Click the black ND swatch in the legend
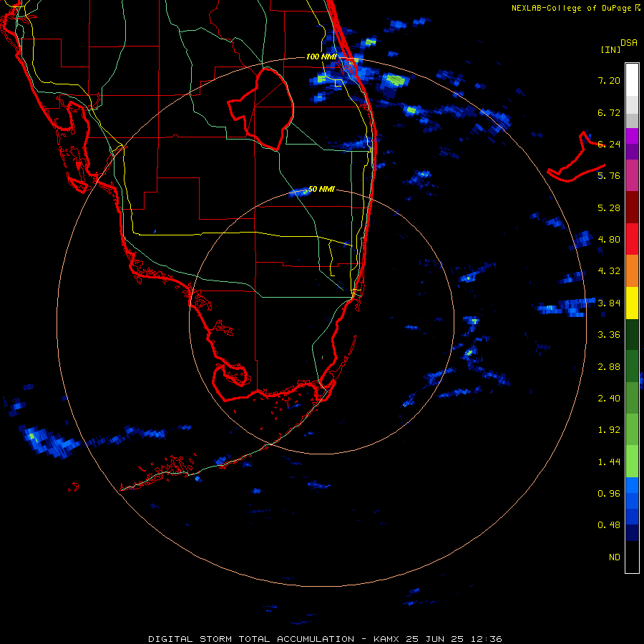 (632, 557)
